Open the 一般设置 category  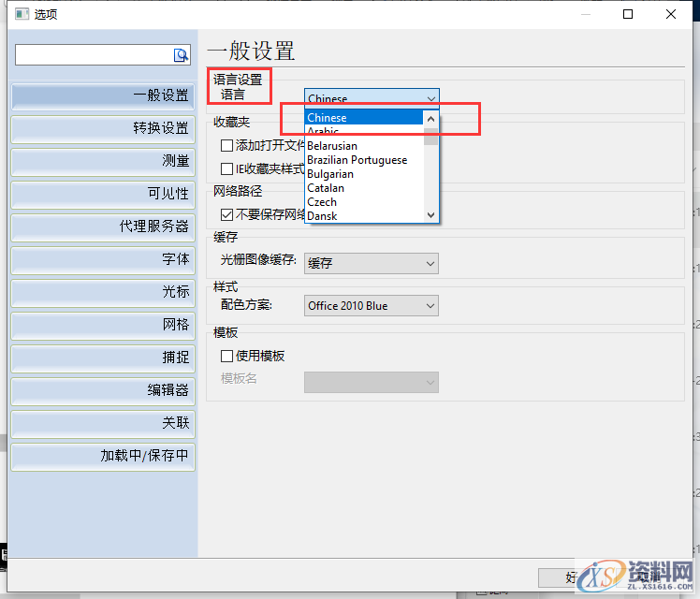[x=103, y=95]
